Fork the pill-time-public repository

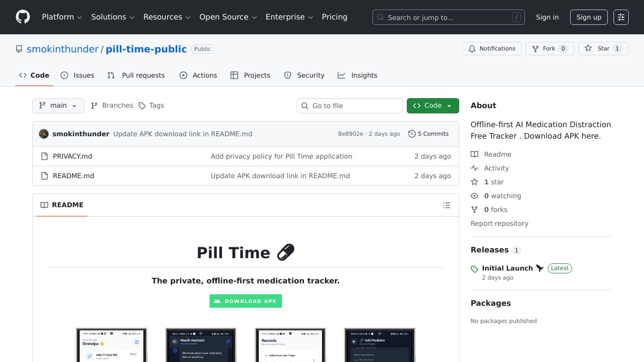point(550,49)
